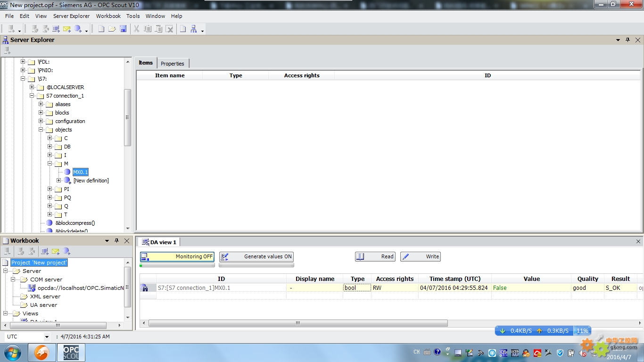The height and width of the screenshot is (362, 644).
Task: Expand the DB folder node
Action: click(x=50, y=147)
